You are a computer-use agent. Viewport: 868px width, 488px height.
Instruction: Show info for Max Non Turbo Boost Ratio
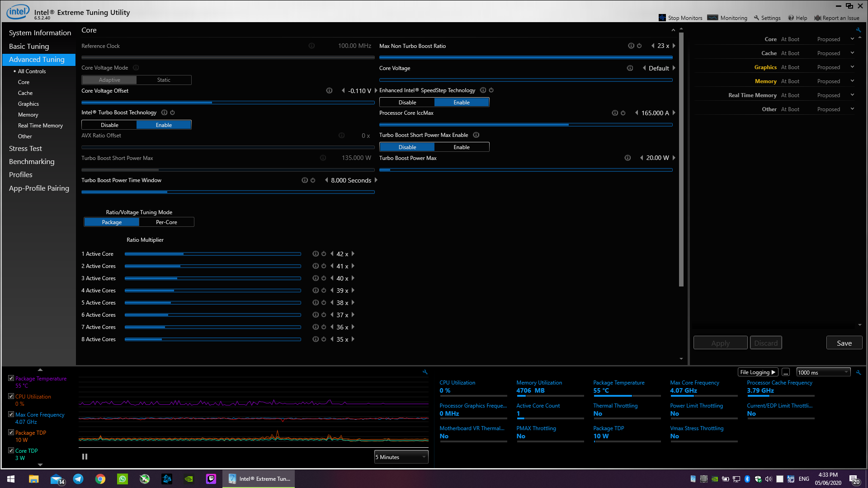coord(631,46)
